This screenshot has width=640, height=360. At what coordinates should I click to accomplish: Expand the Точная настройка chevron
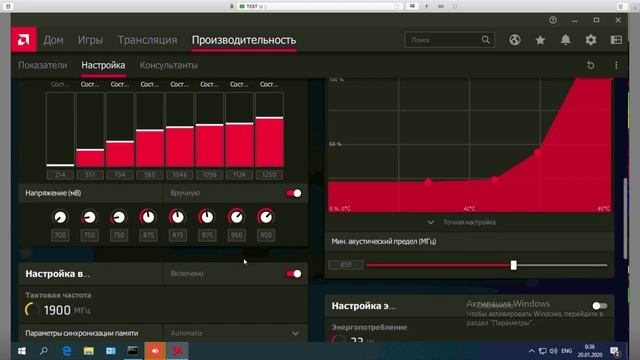tap(431, 222)
